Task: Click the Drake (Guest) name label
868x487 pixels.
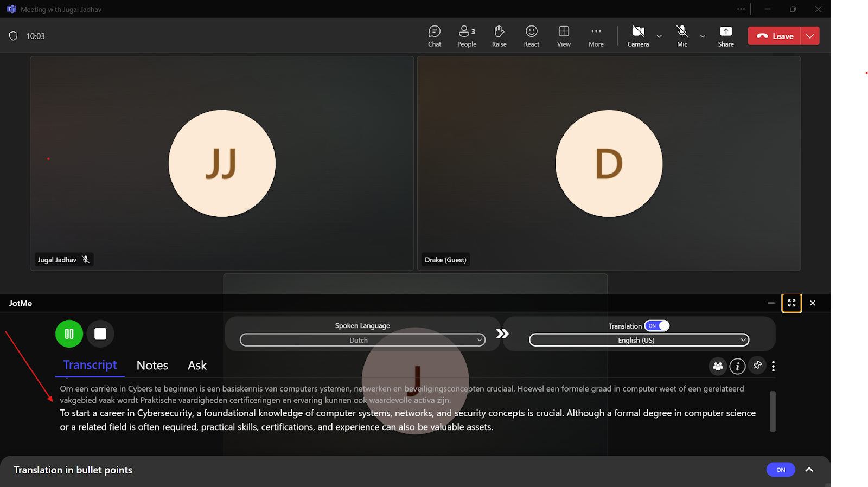Action: coord(445,260)
